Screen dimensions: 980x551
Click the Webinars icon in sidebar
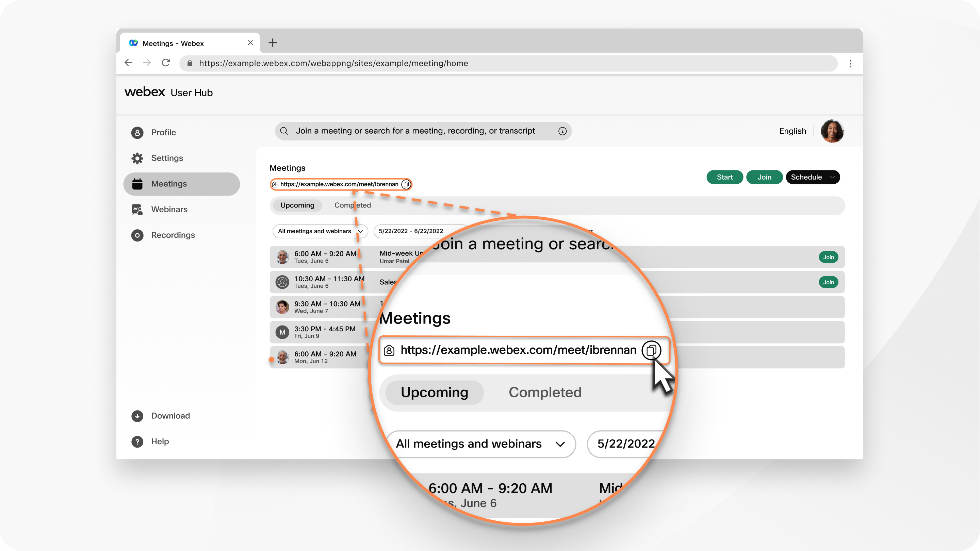137,209
